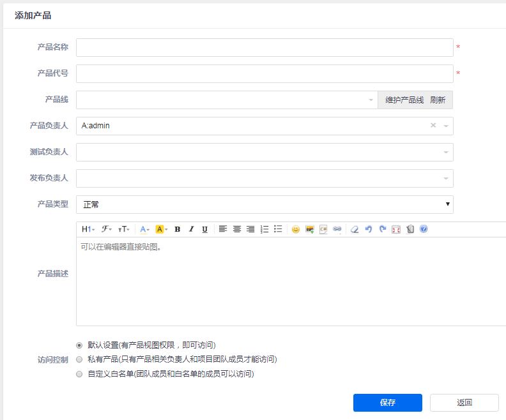Image resolution: width=506 pixels, height=420 pixels.
Task: Click the paste-as-template clipboard icon
Action: (410, 229)
